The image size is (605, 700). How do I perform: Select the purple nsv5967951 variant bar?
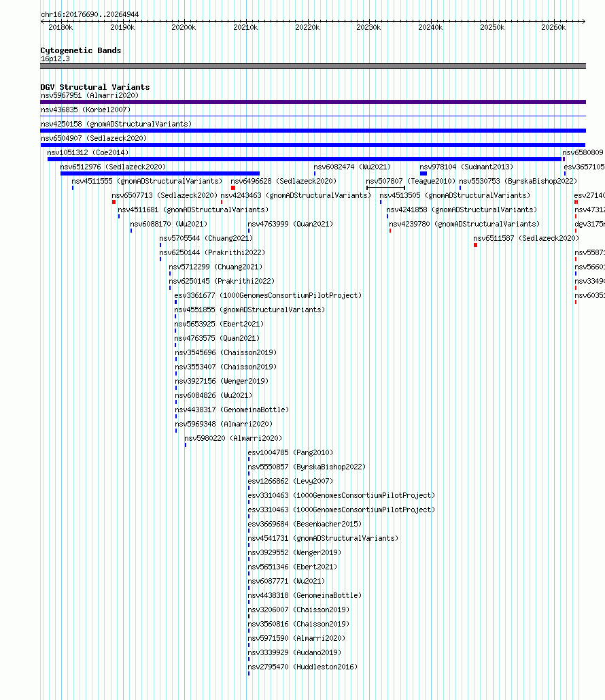(313, 102)
